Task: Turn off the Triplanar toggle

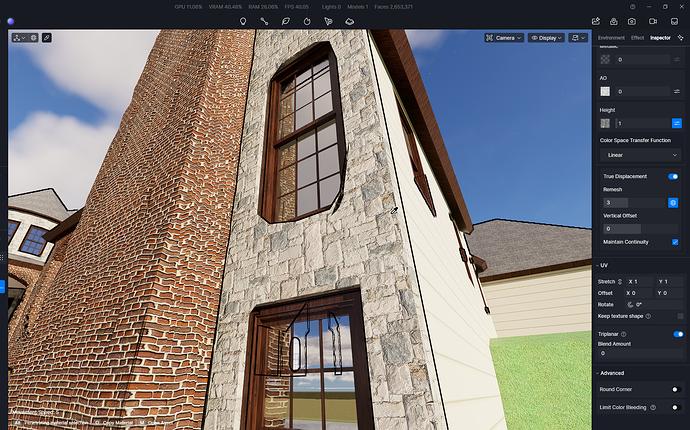Action: 677,334
